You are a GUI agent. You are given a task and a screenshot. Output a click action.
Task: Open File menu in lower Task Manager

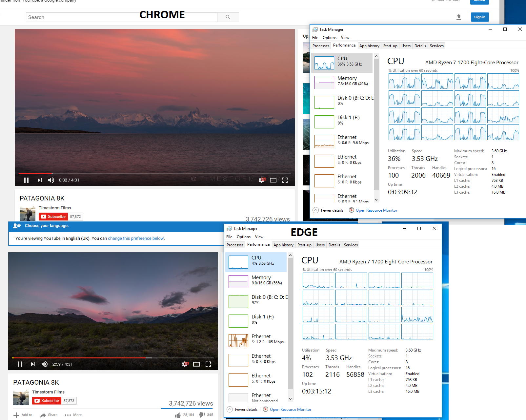229,237
